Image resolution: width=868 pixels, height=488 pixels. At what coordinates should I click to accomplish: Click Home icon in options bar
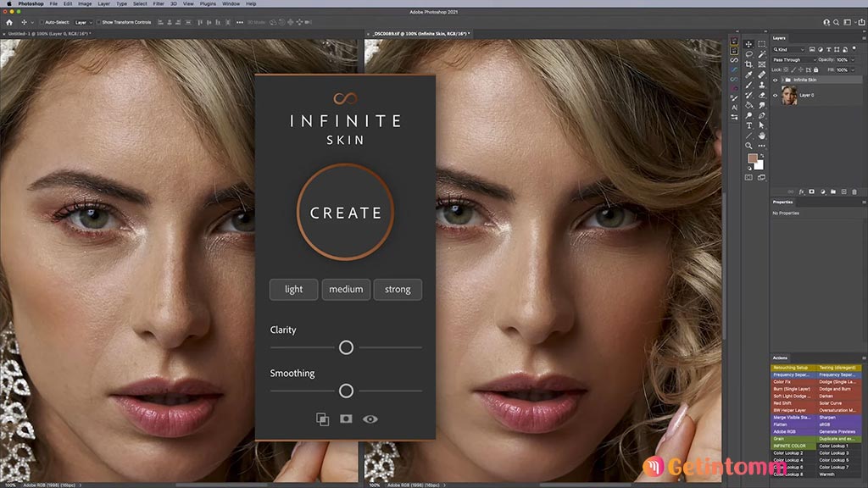[x=8, y=22]
